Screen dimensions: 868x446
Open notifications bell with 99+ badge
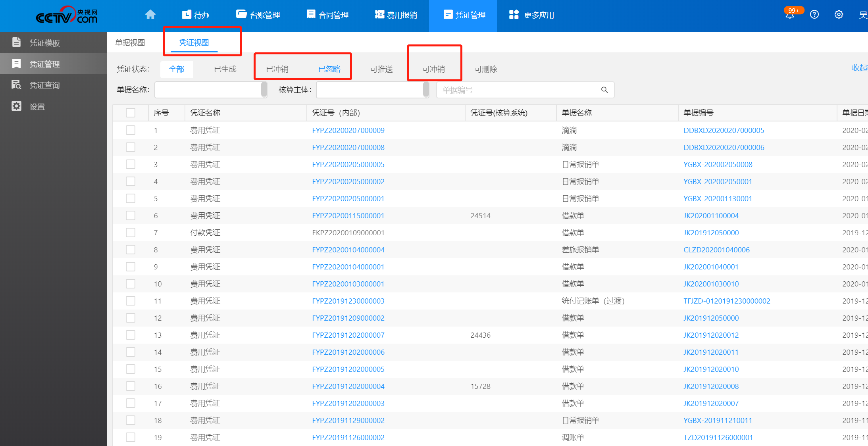(790, 15)
